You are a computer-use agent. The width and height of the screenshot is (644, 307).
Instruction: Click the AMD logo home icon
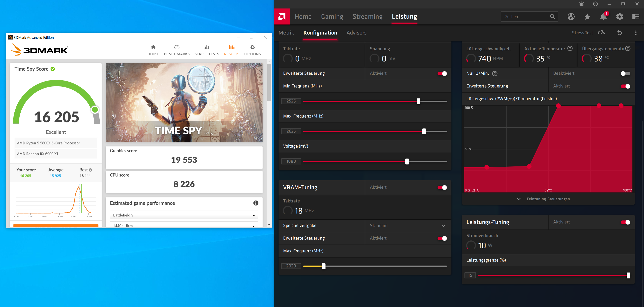(x=282, y=17)
